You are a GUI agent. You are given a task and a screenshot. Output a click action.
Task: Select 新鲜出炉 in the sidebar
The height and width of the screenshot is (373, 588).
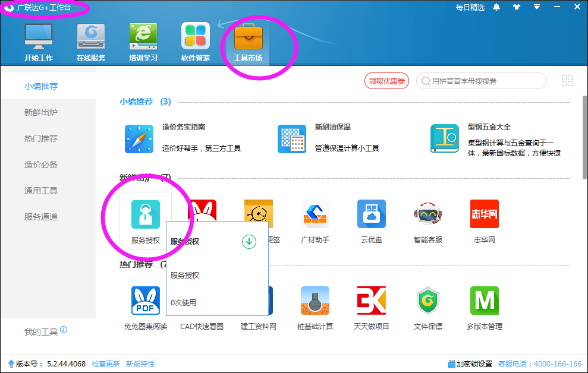click(41, 112)
